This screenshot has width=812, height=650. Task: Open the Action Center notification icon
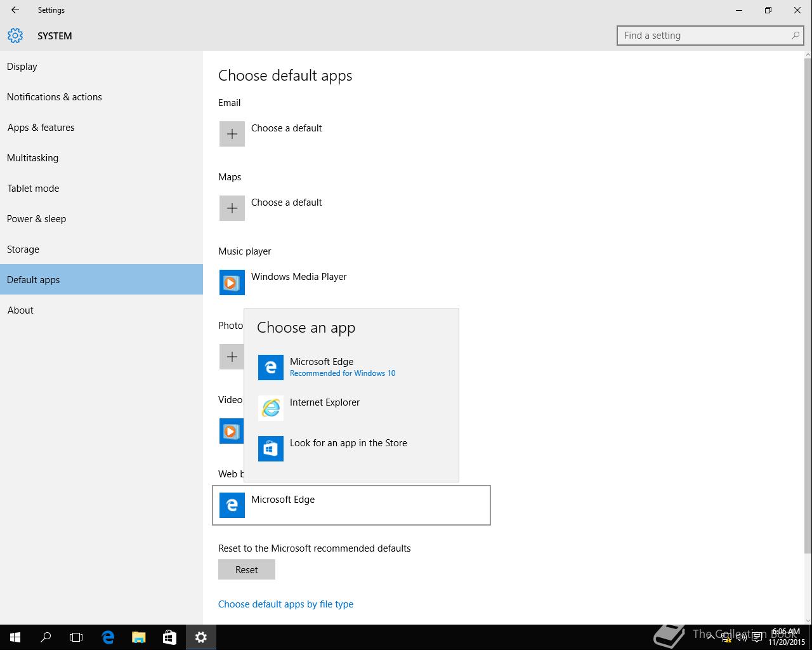click(x=757, y=637)
